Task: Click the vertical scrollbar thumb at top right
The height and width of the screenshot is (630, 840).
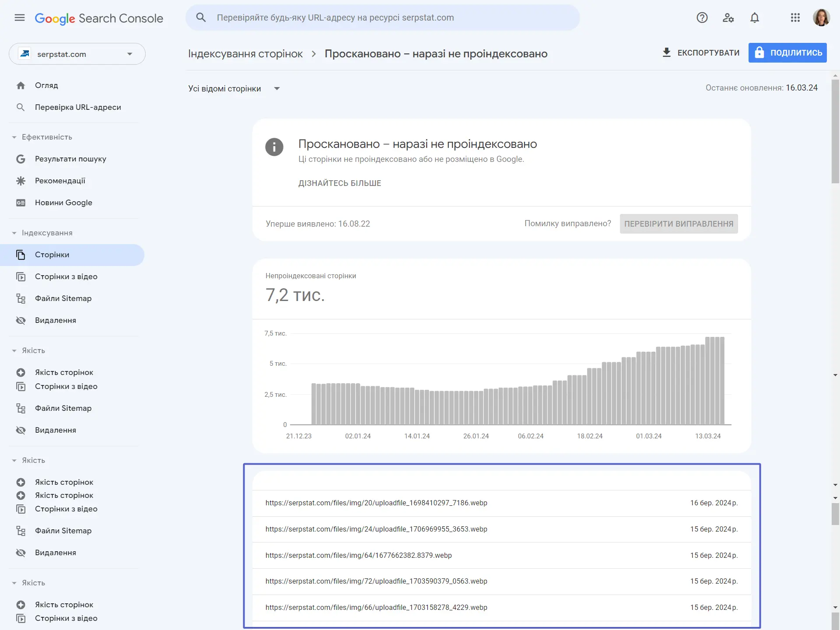Action: click(835, 131)
